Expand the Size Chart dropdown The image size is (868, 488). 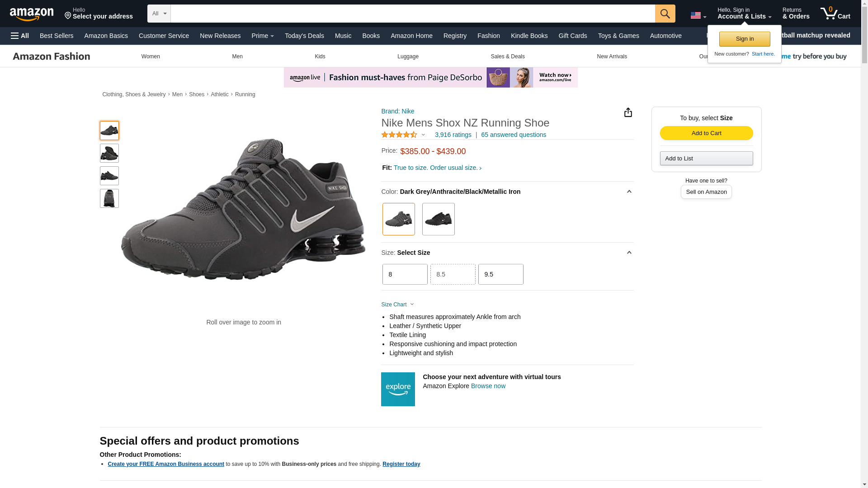397,305
